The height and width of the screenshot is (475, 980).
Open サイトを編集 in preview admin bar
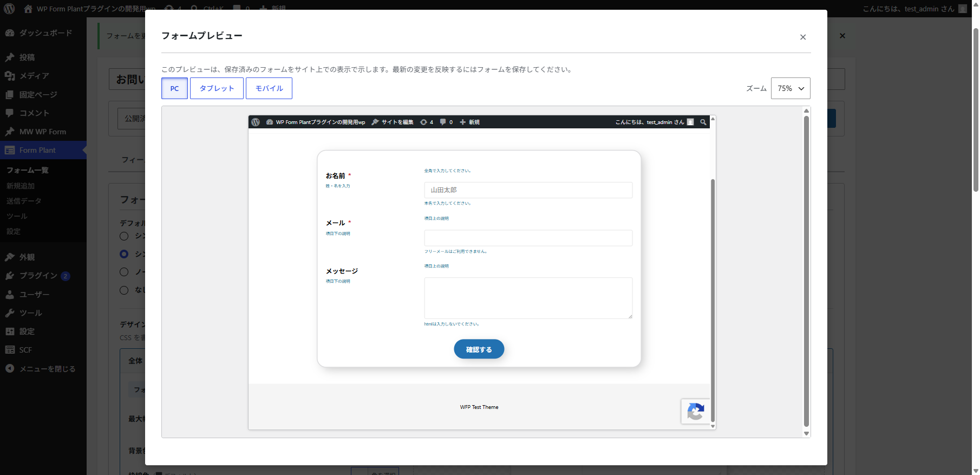coord(393,122)
